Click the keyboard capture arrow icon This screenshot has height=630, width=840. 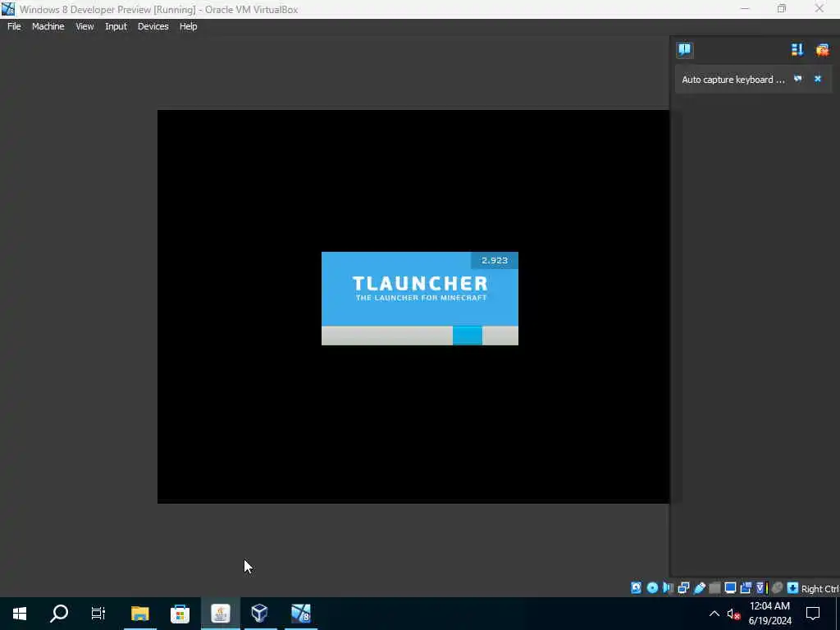click(793, 587)
